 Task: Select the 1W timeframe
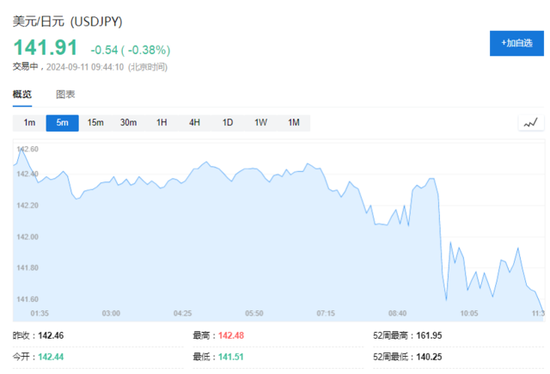pos(261,123)
